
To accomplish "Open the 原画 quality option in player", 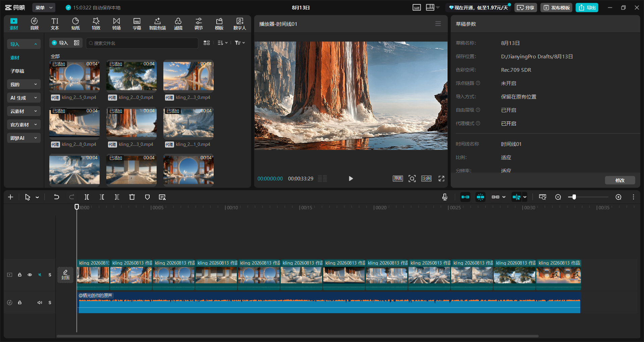I will [398, 179].
